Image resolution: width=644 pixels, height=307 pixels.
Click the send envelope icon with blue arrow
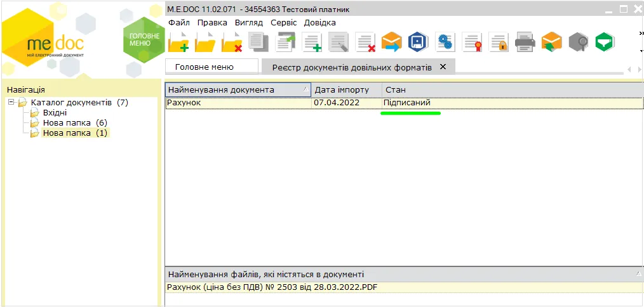(x=391, y=41)
